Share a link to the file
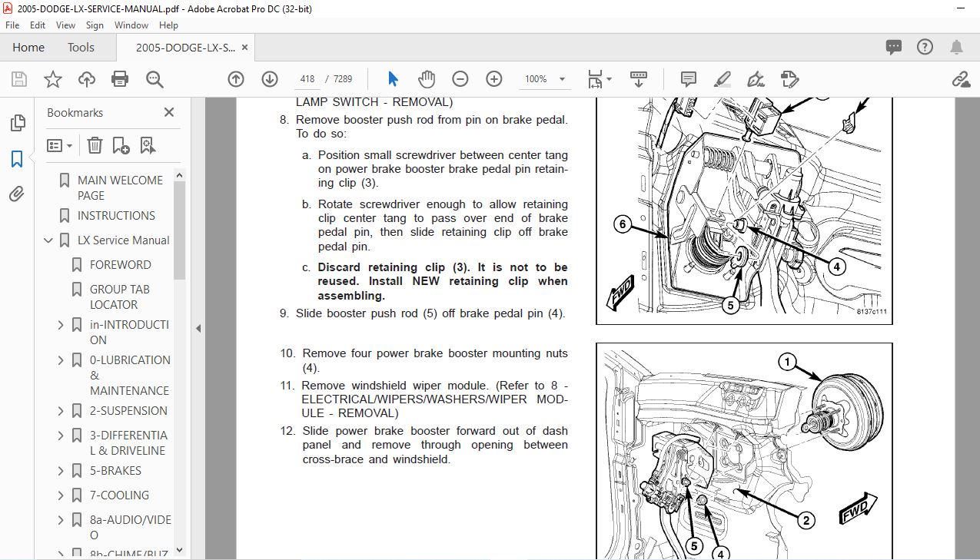The image size is (980, 560). point(960,79)
